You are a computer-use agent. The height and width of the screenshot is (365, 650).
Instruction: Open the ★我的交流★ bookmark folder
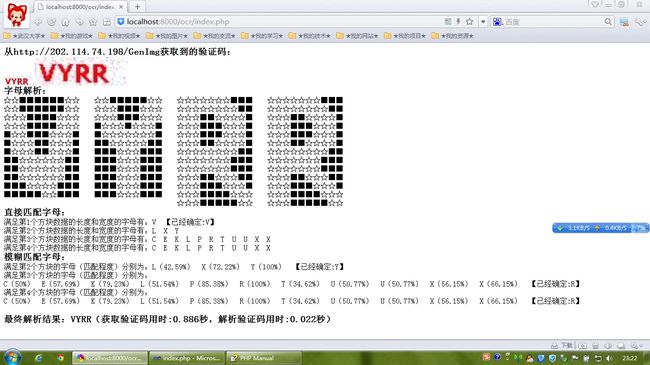[x=214, y=36]
